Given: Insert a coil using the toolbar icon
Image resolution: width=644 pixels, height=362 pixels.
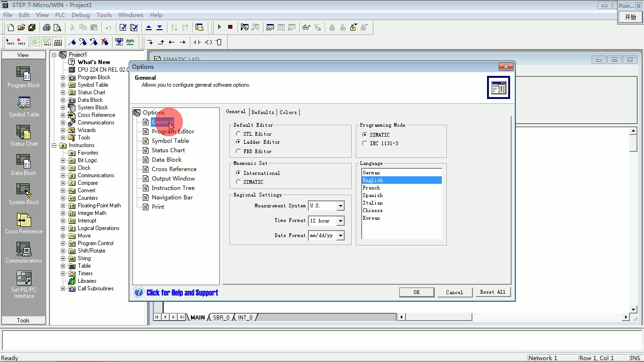Looking at the screenshot, I should 208,42.
